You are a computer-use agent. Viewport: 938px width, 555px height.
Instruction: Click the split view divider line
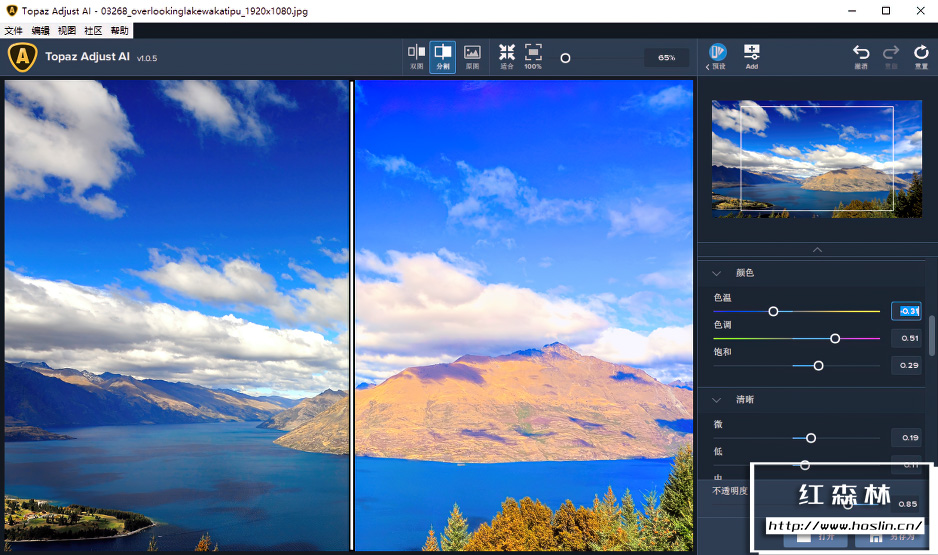(x=352, y=315)
